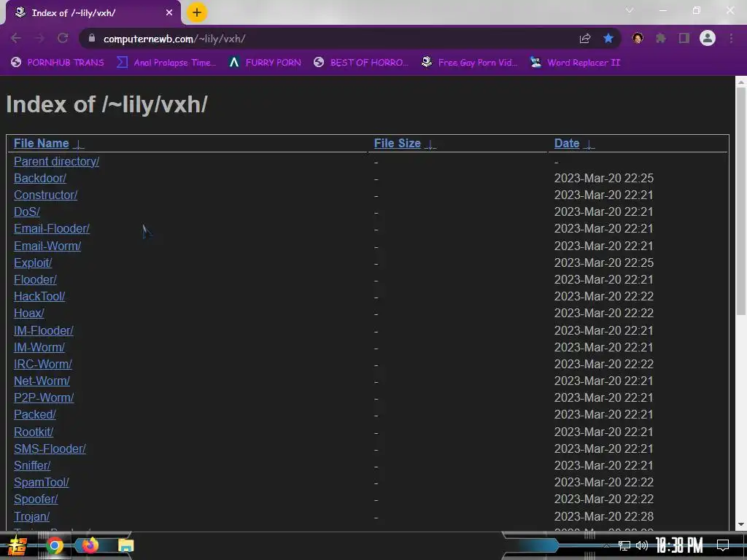Image resolution: width=747 pixels, height=560 pixels.
Task: Click the scrollbar down arrow
Action: [x=741, y=525]
